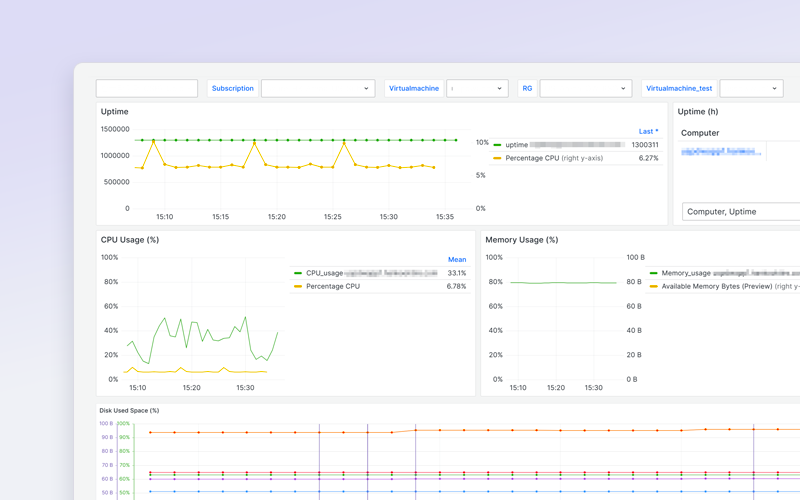Open the Uptime panel title menu
This screenshot has height=500, width=800.
coord(114,112)
